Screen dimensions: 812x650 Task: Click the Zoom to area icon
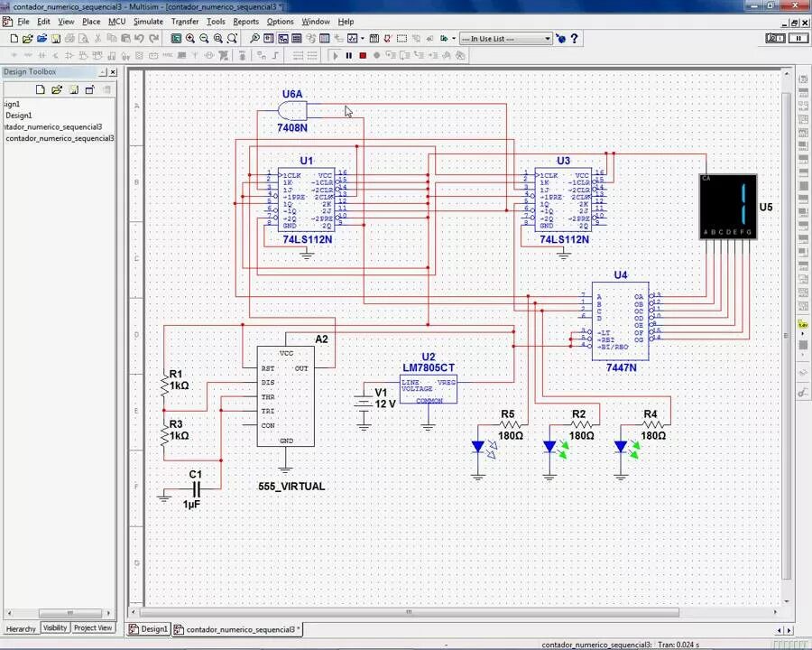click(x=218, y=38)
